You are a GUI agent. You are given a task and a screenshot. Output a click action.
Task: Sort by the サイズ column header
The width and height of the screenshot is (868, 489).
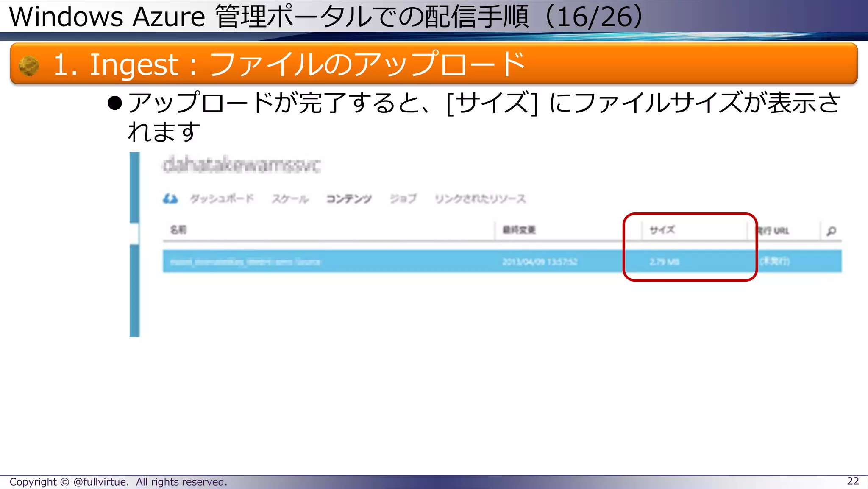[662, 230]
